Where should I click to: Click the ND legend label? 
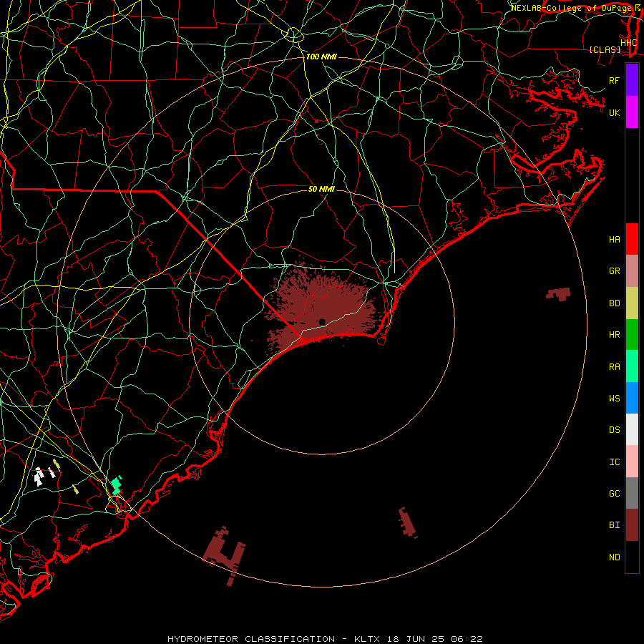point(614,557)
